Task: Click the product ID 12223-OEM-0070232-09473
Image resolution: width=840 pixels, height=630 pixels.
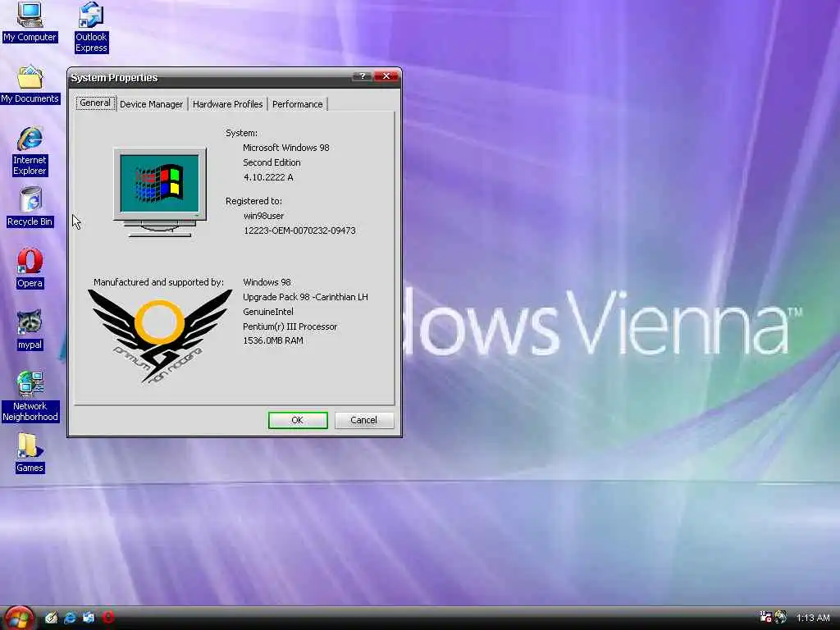Action: [299, 231]
